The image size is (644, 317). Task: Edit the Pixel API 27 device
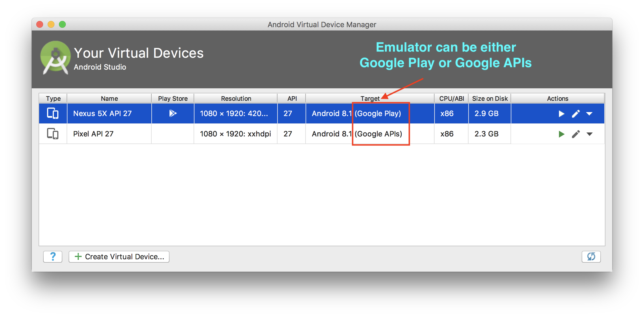[576, 134]
